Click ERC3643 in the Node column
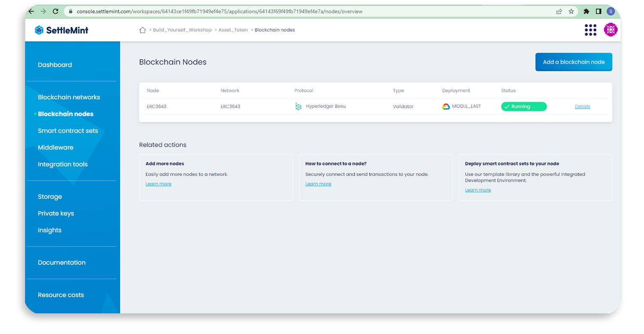 tap(156, 107)
